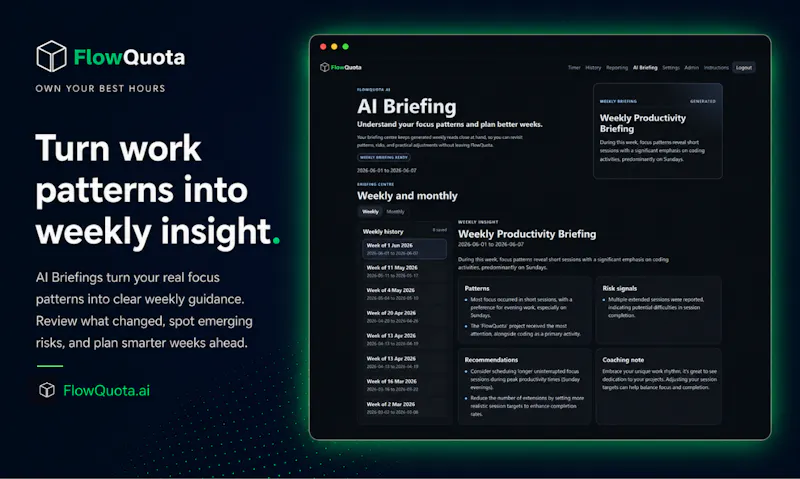The height and width of the screenshot is (479, 800).
Task: Open the Weekly Productivity Briefing summary card
Action: pos(658,131)
